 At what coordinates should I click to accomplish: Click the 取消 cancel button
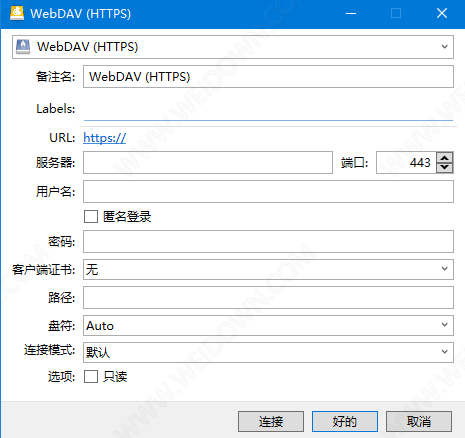click(x=419, y=421)
